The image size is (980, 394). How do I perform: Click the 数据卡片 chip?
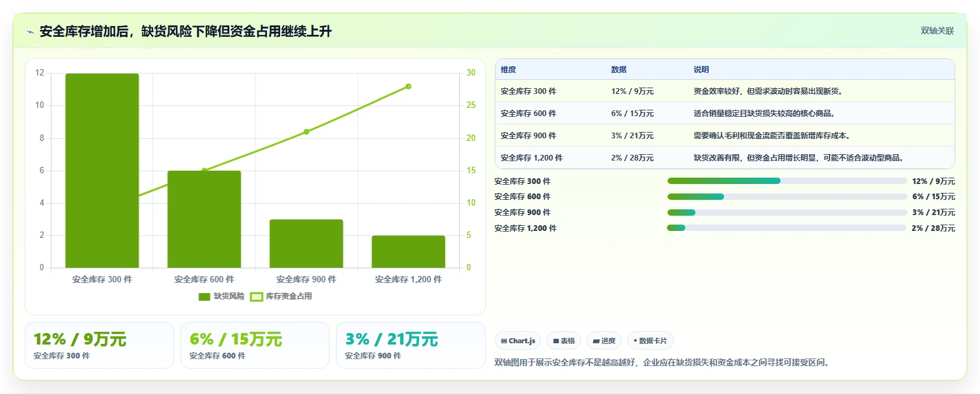point(650,341)
